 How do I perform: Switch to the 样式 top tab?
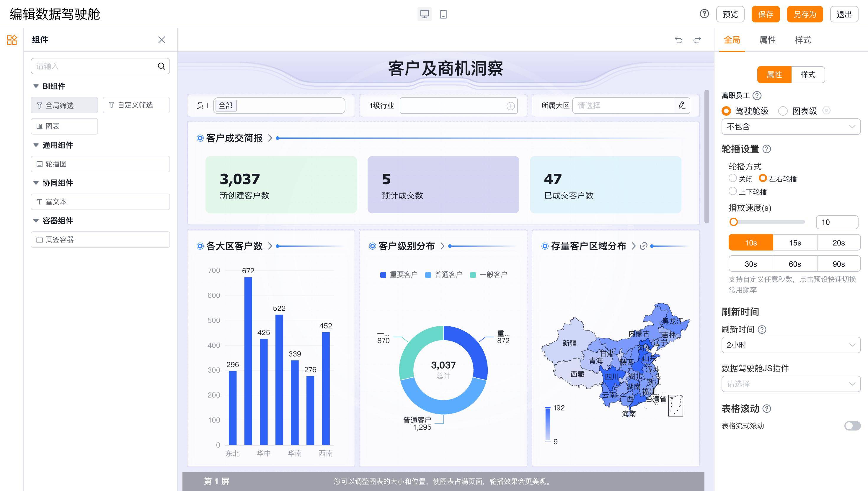802,40
